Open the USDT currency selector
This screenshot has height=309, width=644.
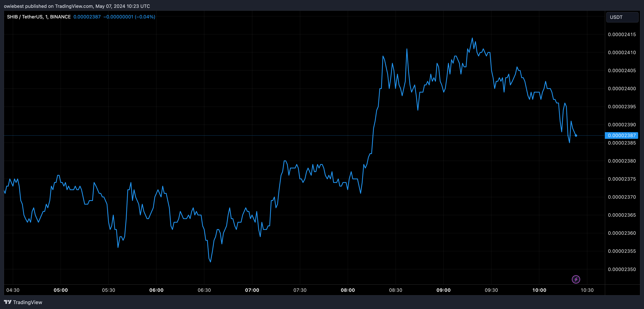[622, 17]
